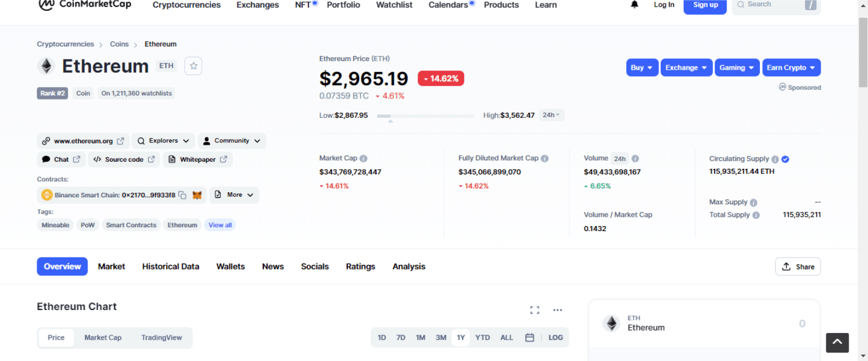Click the Ethereum icon in converter card

[x=612, y=323]
